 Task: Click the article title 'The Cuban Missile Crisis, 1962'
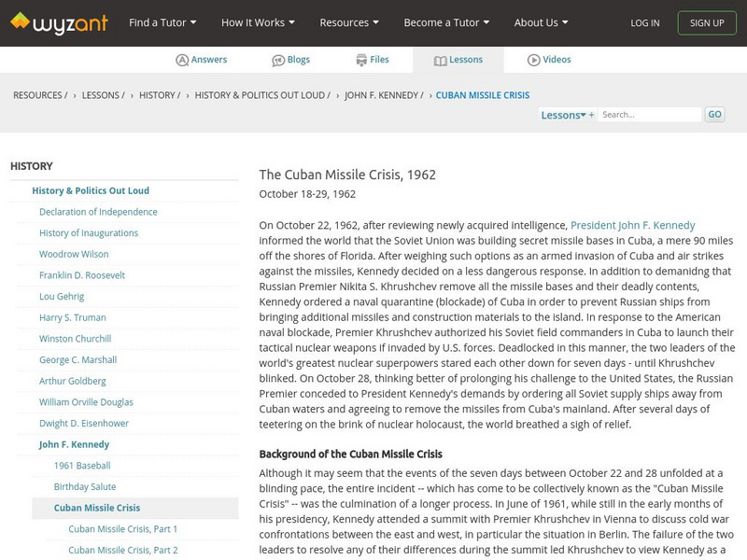(347, 175)
